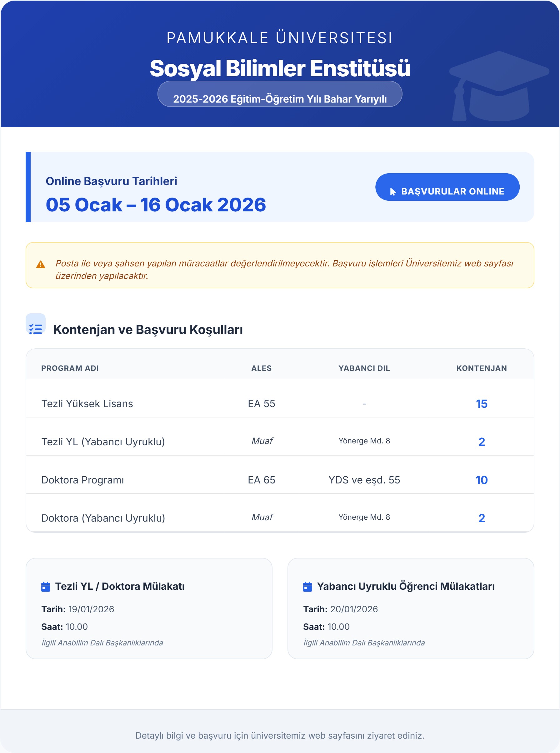Click calendar icon next to Tezli YL / Doktora Mülakatı
Image resolution: width=560 pixels, height=753 pixels.
(x=45, y=586)
